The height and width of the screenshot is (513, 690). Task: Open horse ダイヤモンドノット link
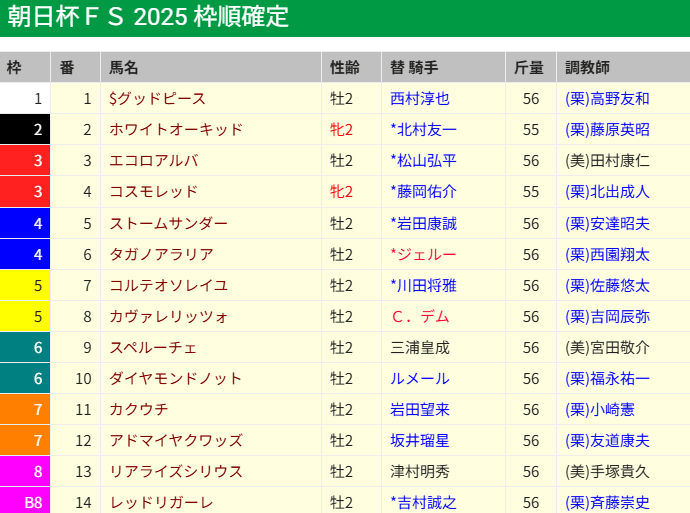coord(176,378)
